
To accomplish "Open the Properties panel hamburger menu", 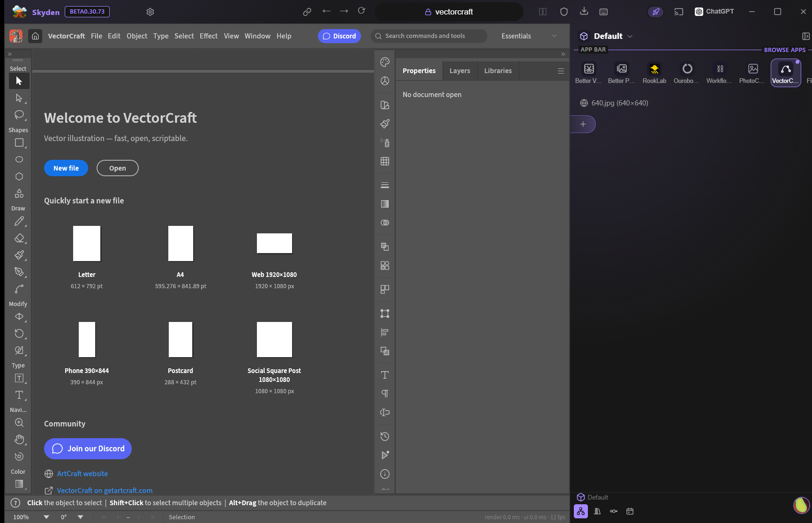I will point(561,71).
